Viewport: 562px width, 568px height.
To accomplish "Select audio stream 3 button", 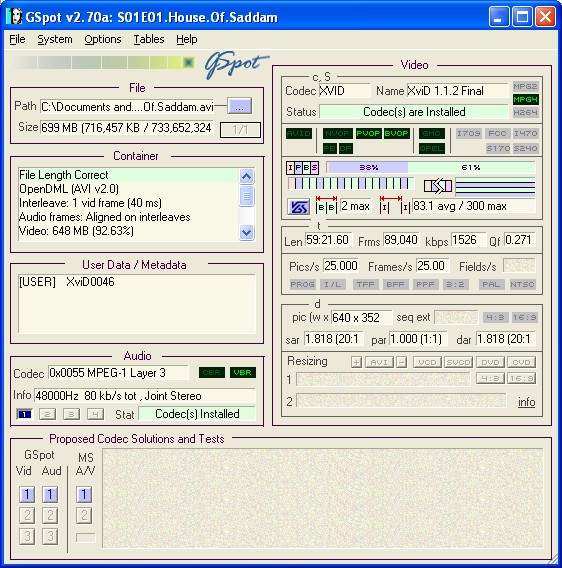I will click(x=71, y=414).
